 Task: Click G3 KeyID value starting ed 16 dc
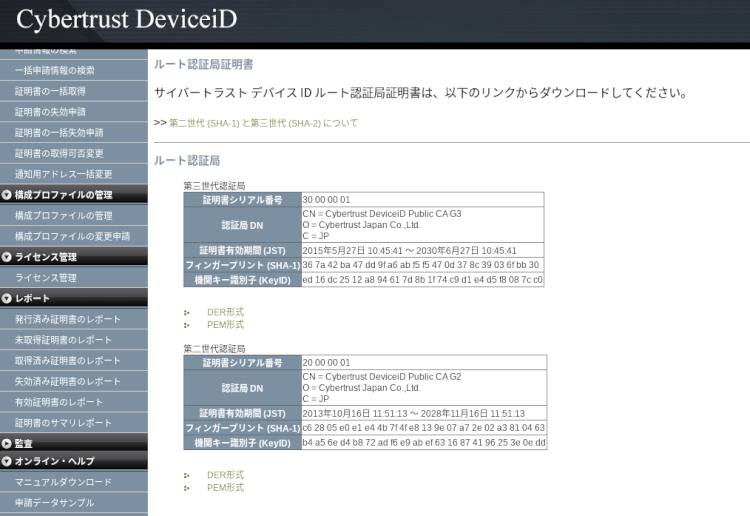422,280
